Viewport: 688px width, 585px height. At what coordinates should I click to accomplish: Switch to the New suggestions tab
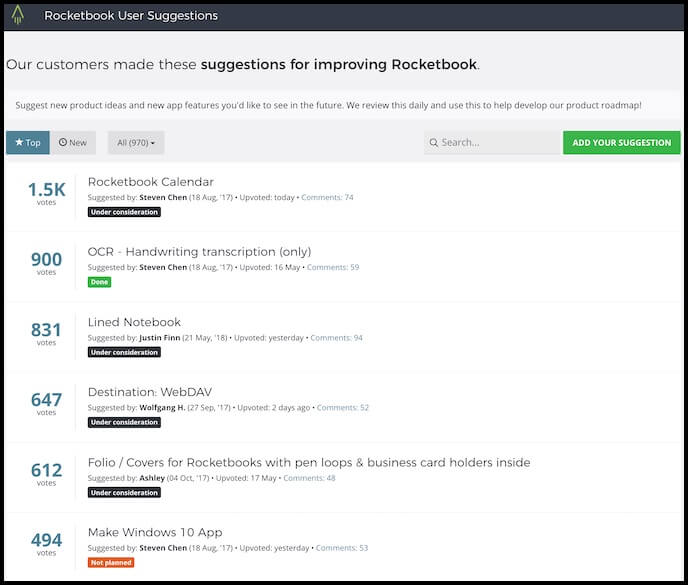72,143
